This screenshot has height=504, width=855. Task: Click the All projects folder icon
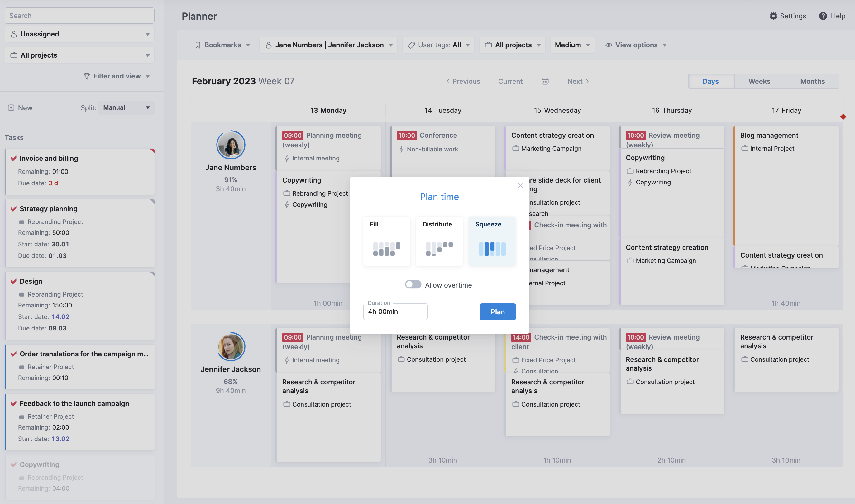[13, 55]
